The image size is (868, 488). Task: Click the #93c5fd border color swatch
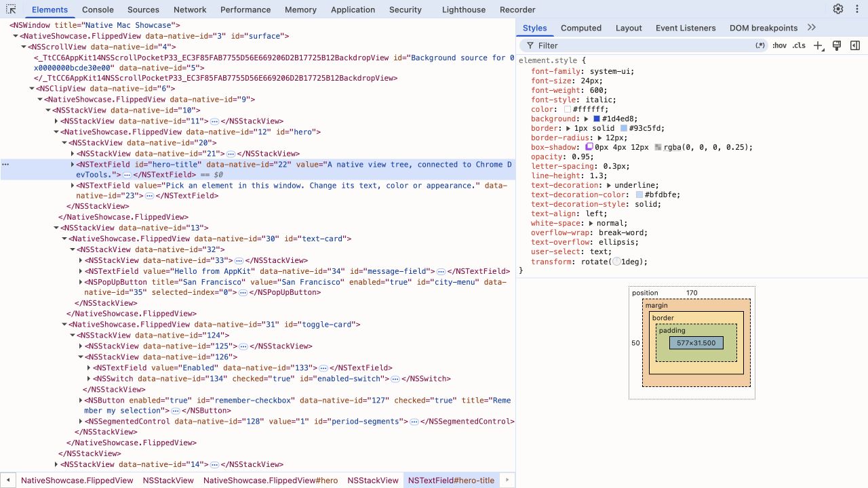tap(624, 129)
